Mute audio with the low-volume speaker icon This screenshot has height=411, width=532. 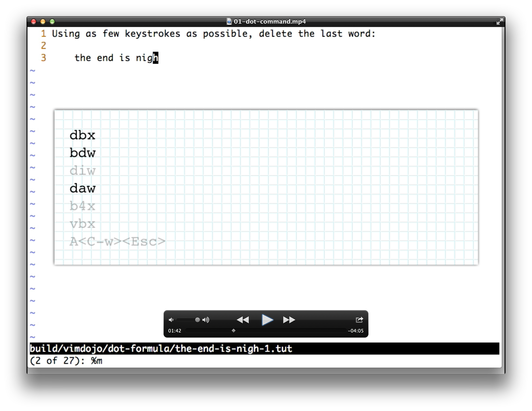171,320
